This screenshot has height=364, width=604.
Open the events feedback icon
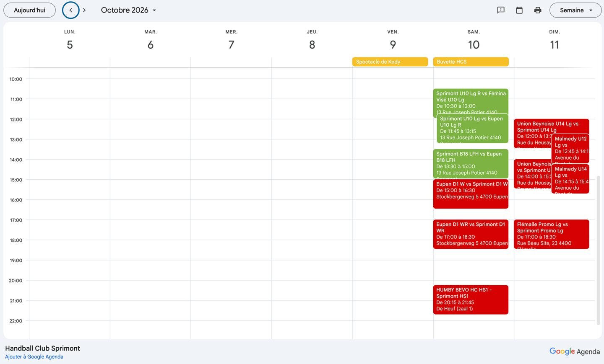[x=501, y=10]
